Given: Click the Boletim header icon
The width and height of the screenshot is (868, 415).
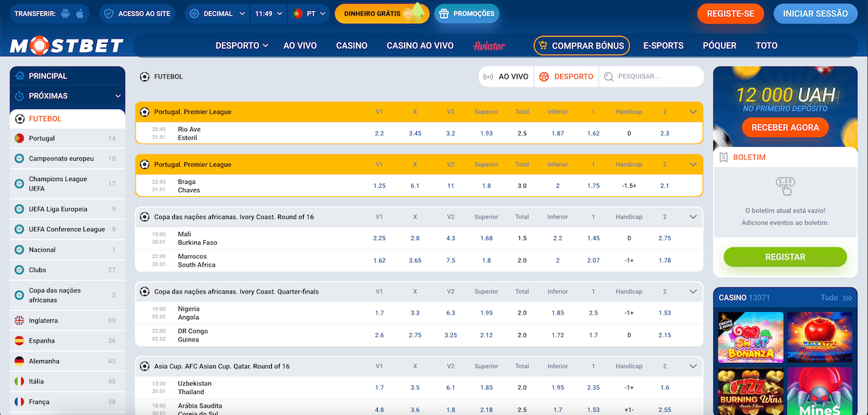Looking at the screenshot, I should click(724, 157).
